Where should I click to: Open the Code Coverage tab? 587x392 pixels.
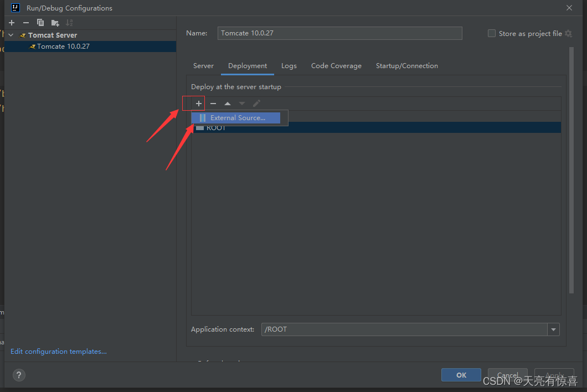[336, 66]
